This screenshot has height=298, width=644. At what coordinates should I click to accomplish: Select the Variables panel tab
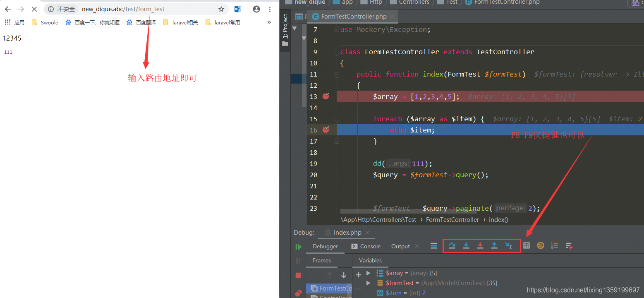tap(370, 260)
